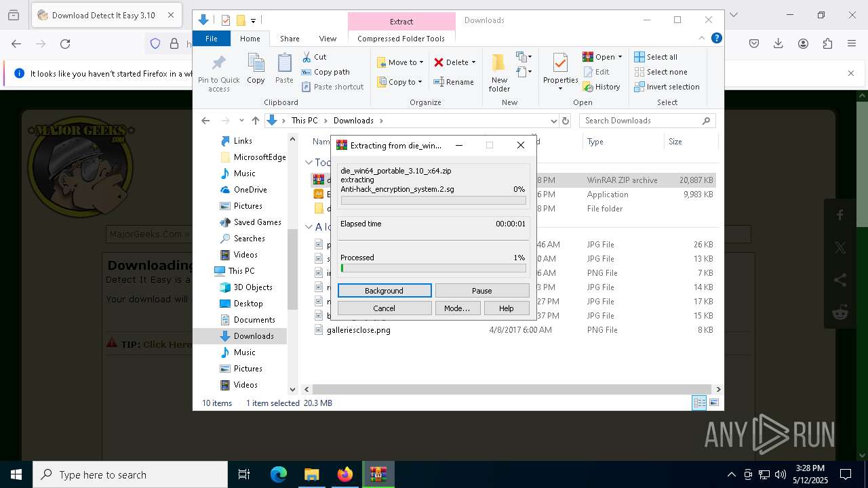
Task: Open Windows Start menu
Action: coord(16,474)
